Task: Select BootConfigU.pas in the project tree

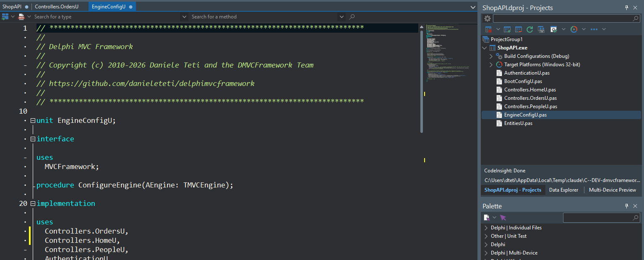Action: pos(523,81)
